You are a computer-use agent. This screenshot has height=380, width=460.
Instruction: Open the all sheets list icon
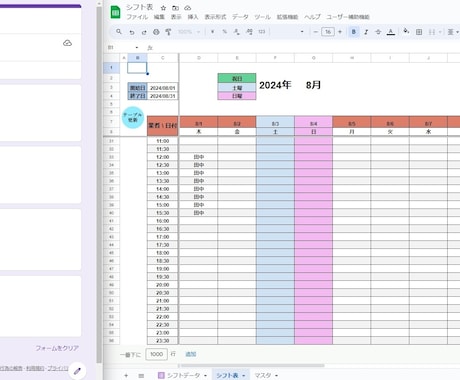(x=141, y=376)
